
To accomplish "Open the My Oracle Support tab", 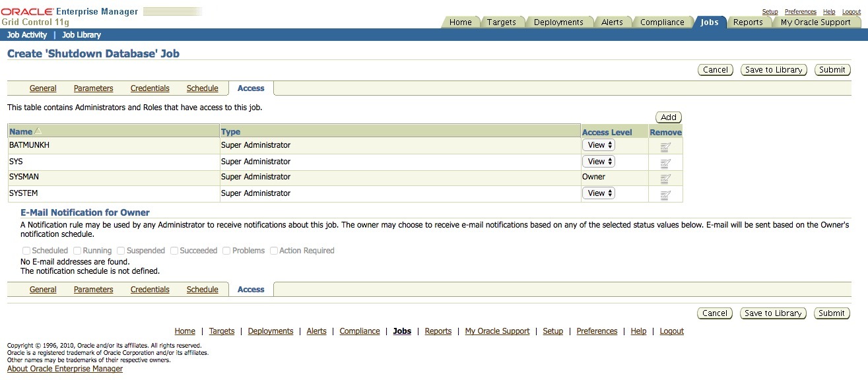I will [x=815, y=22].
